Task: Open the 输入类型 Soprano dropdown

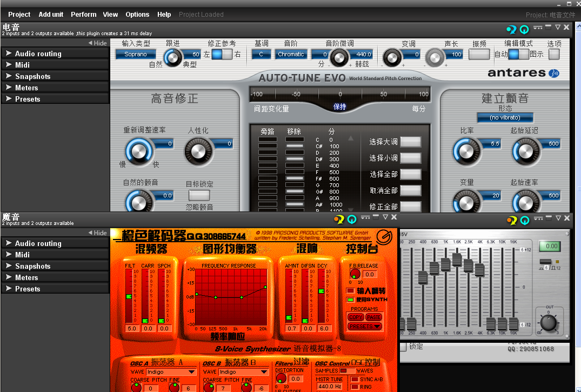Action: (x=136, y=54)
